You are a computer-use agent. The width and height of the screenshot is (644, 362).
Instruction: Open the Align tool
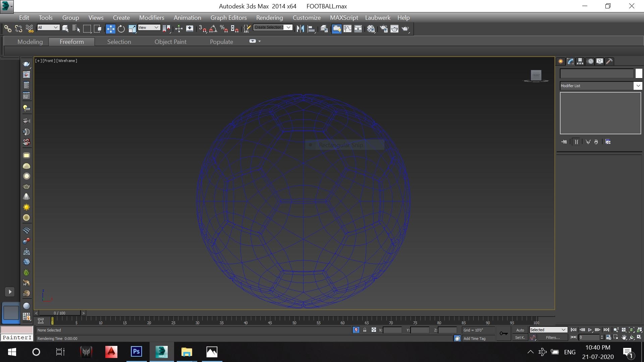(x=311, y=29)
